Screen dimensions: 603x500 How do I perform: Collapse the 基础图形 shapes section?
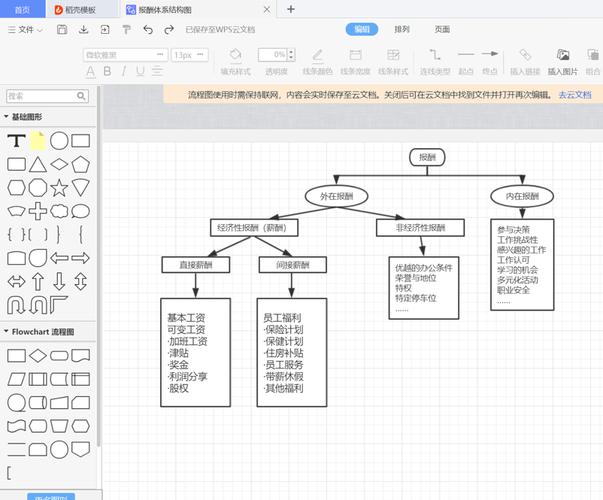tap(6, 117)
